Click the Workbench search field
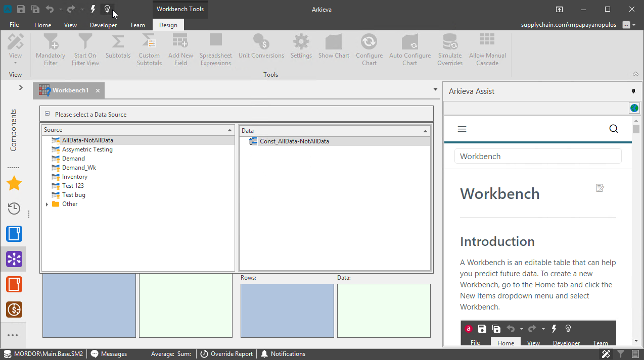The width and height of the screenshot is (644, 360). [x=538, y=156]
